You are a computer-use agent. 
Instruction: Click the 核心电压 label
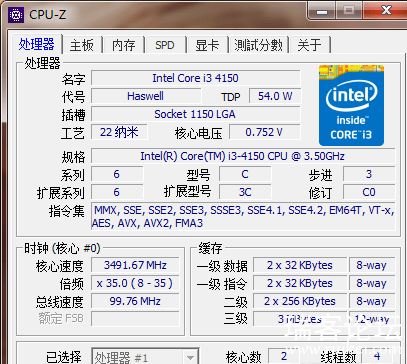pyautogui.click(x=199, y=133)
